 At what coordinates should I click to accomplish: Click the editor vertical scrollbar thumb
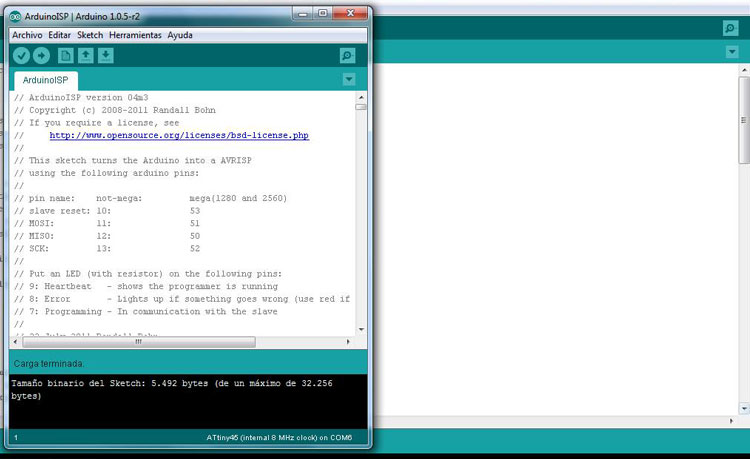pyautogui.click(x=361, y=107)
